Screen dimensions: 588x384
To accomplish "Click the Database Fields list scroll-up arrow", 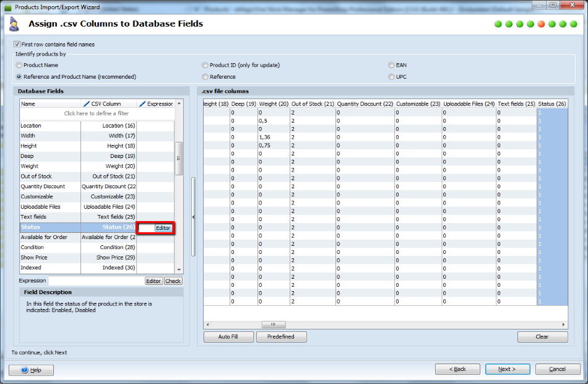I will 179,103.
